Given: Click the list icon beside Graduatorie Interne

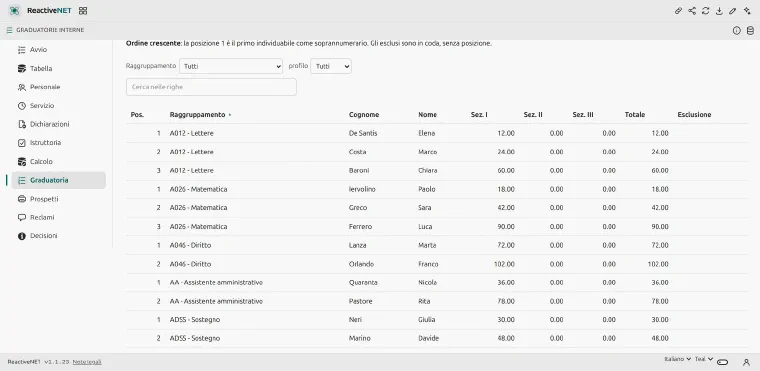Looking at the screenshot, I should click(x=9, y=30).
